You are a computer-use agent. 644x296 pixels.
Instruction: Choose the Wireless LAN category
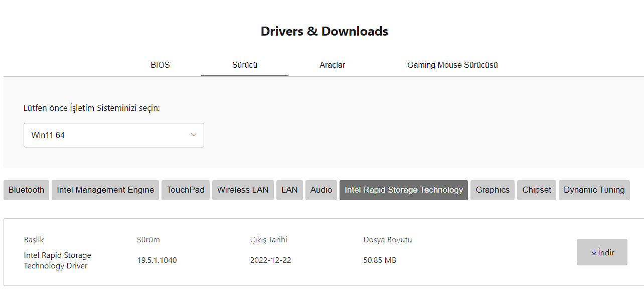[243, 190]
